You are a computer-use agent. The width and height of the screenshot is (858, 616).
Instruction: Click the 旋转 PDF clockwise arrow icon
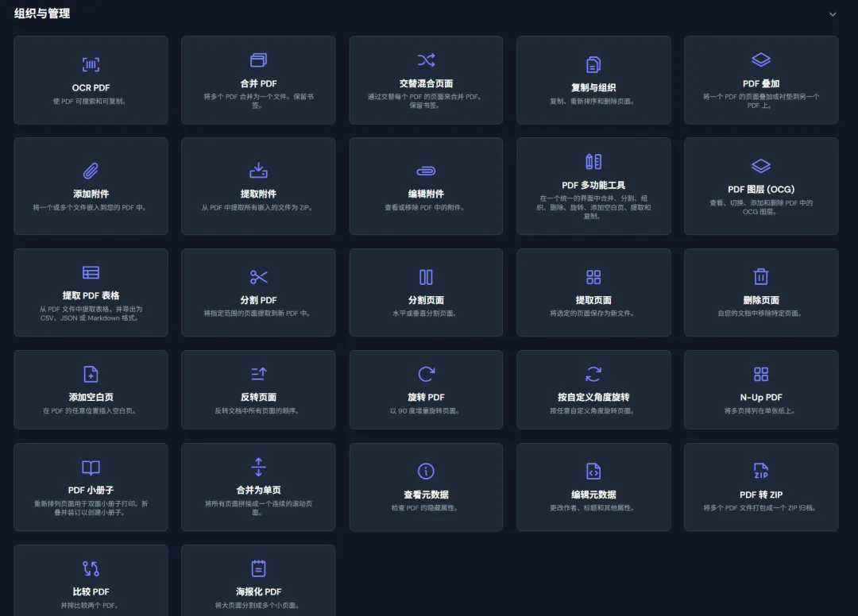426,374
